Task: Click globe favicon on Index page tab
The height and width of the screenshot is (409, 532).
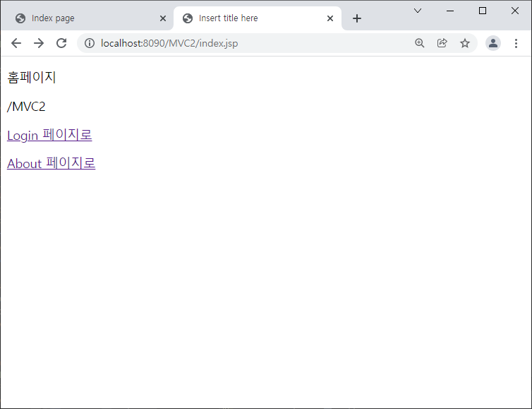Action: [20, 18]
